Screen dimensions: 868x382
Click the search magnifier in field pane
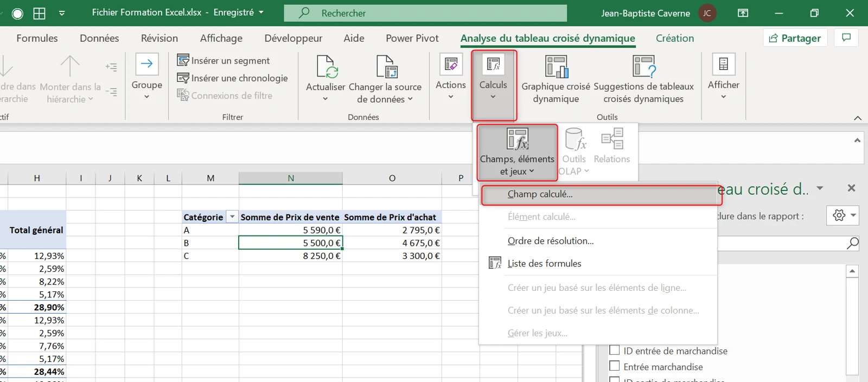tap(853, 243)
